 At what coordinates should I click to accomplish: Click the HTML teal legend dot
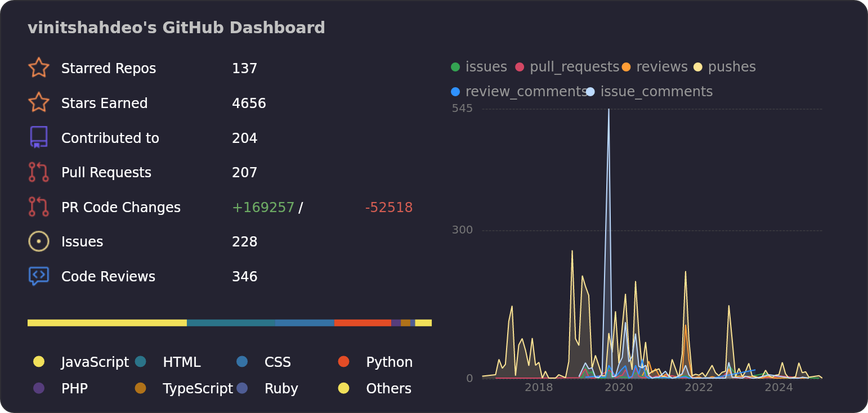point(141,362)
